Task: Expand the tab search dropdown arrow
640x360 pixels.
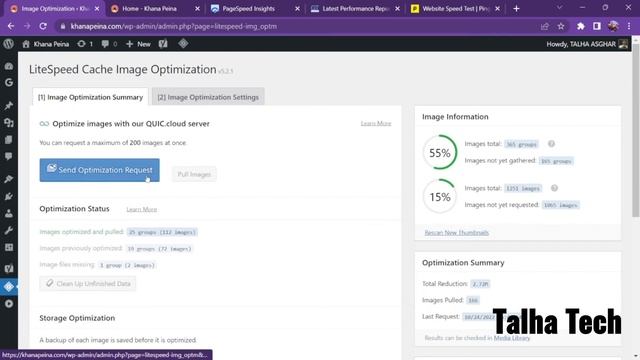Action: tap(559, 8)
